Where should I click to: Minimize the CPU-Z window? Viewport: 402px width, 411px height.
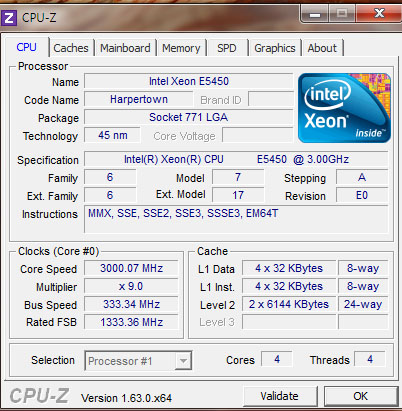point(315,14)
